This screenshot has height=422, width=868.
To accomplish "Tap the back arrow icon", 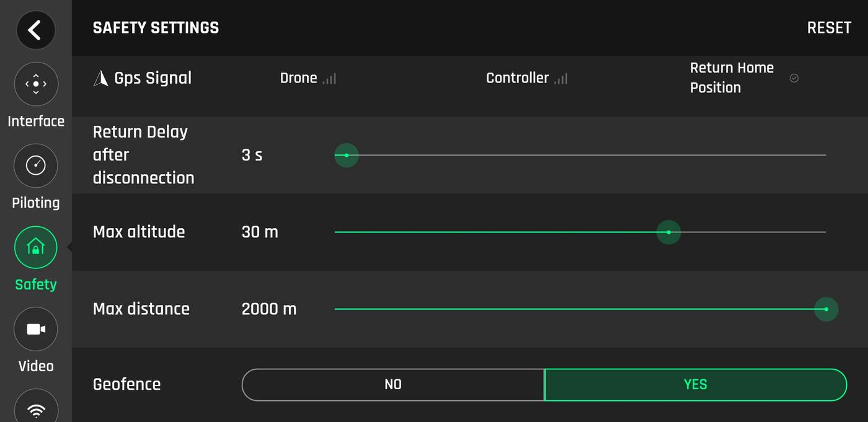I will coord(35,30).
